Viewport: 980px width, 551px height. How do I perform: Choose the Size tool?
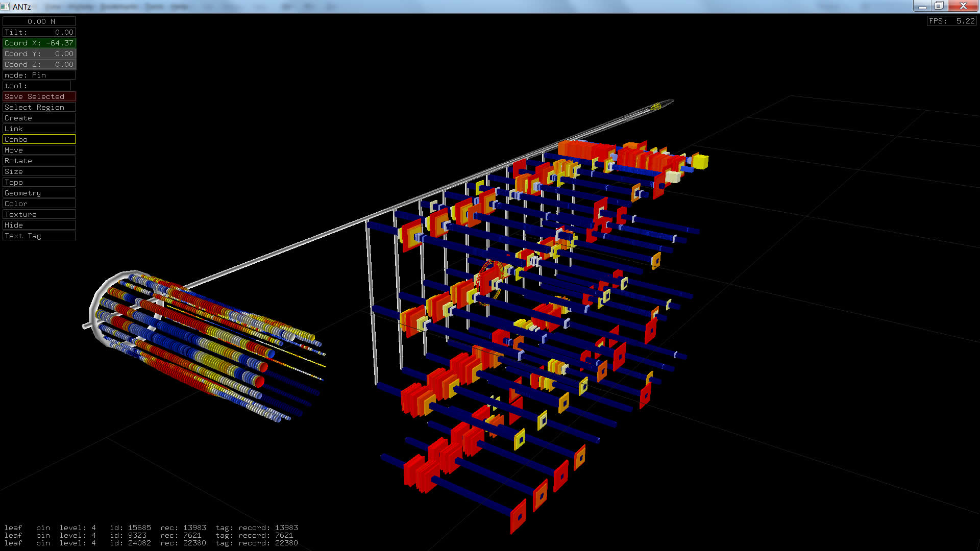coord(39,171)
